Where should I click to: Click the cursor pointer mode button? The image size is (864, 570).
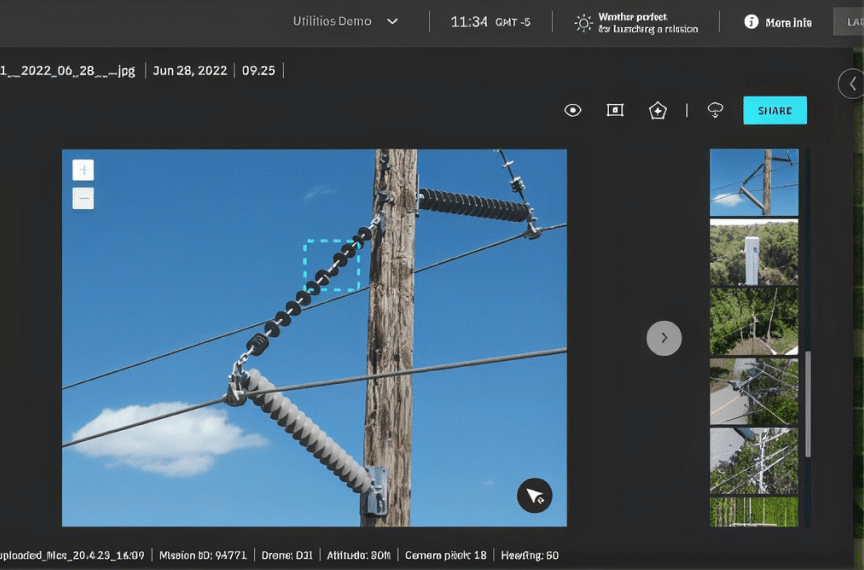[x=534, y=495]
